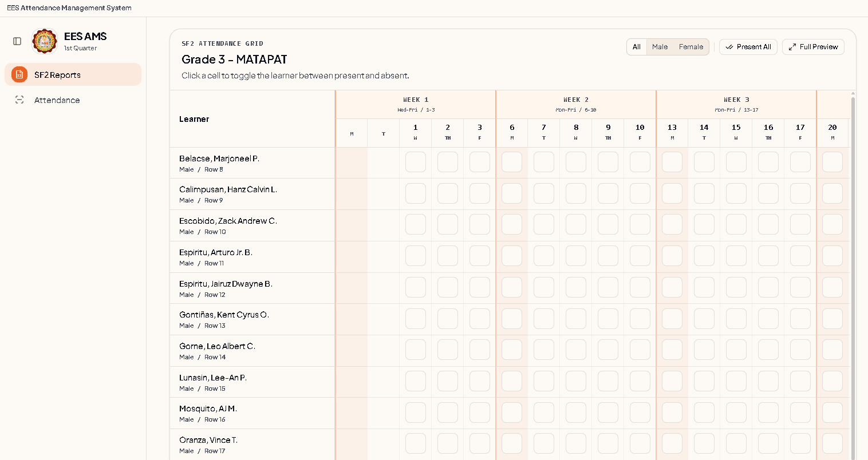
Task: Filter grid to Male learners
Action: click(660, 47)
